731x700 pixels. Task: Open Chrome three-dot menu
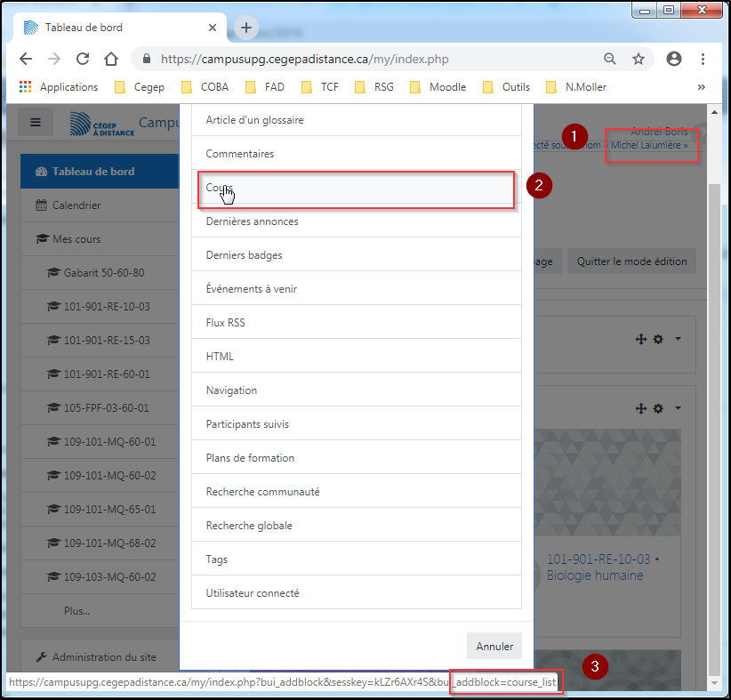[x=703, y=60]
